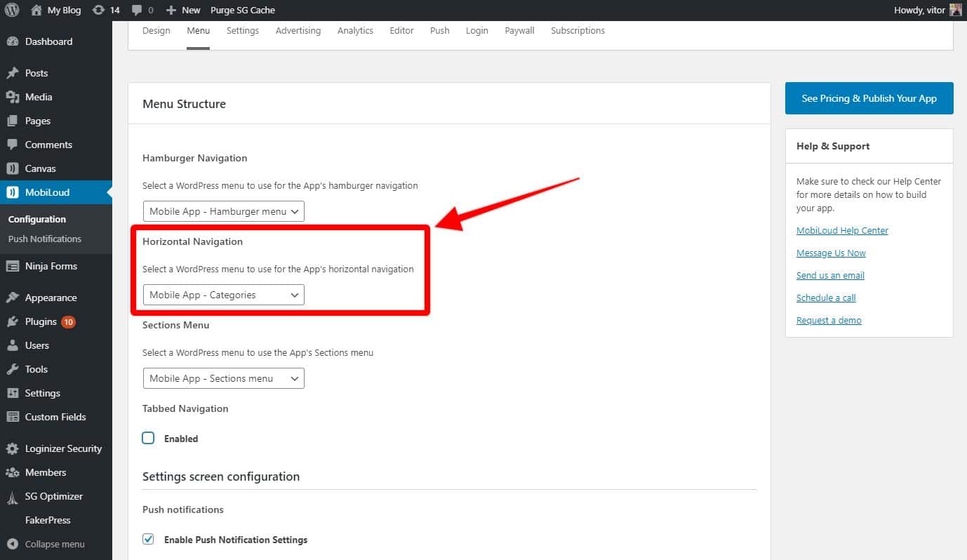Click the Menu Structure heading
The height and width of the screenshot is (560, 967).
[184, 104]
